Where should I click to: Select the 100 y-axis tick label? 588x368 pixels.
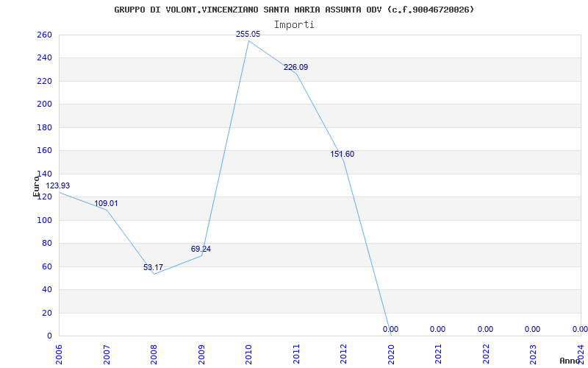[44, 220]
